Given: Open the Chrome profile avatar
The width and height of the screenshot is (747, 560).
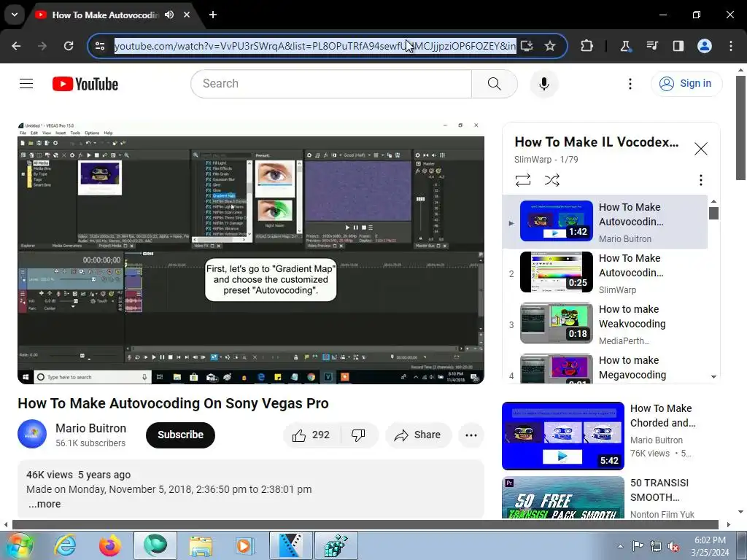Looking at the screenshot, I should pos(705,46).
